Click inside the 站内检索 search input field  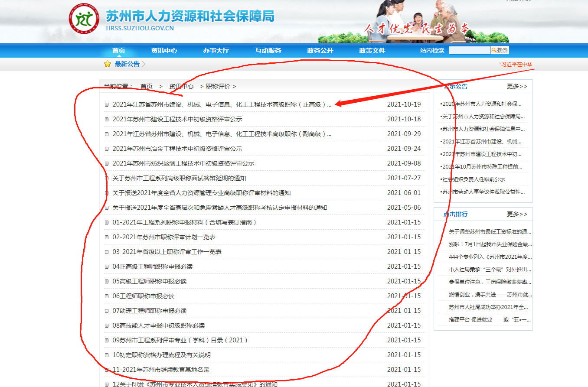click(x=469, y=50)
